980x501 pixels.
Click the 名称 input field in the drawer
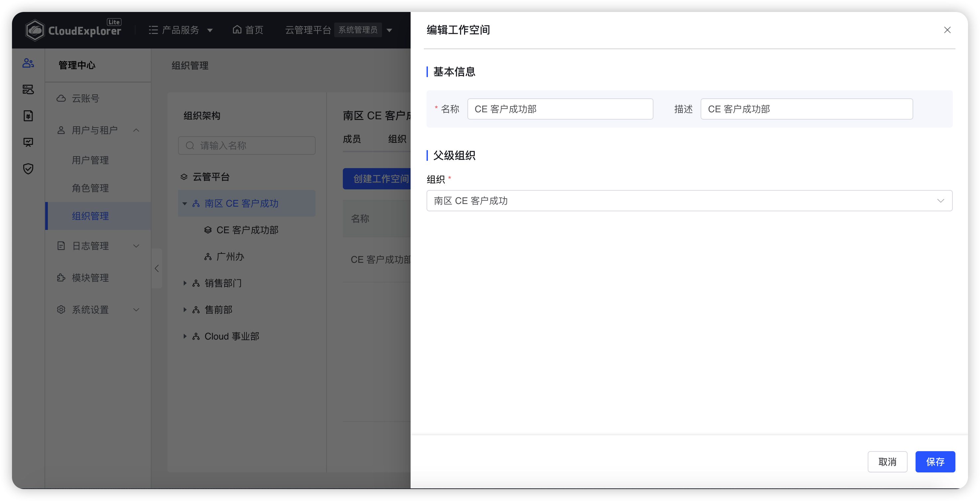tap(560, 109)
